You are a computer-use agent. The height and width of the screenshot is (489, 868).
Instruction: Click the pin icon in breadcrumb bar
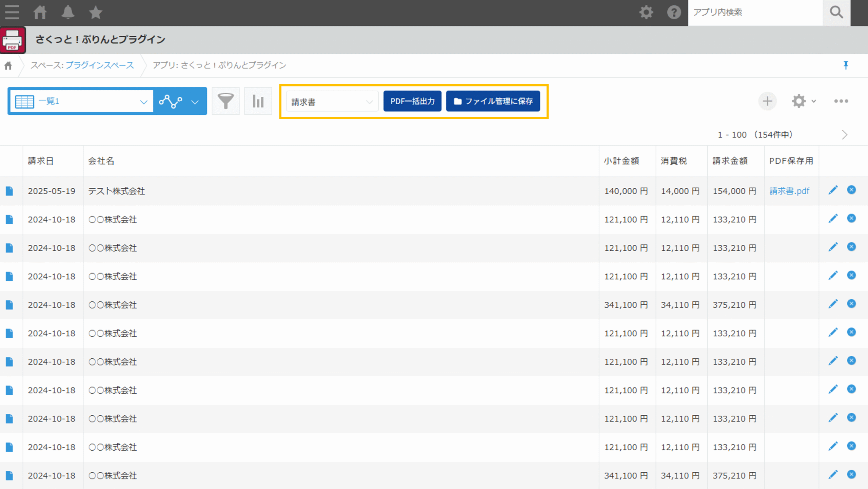click(846, 65)
